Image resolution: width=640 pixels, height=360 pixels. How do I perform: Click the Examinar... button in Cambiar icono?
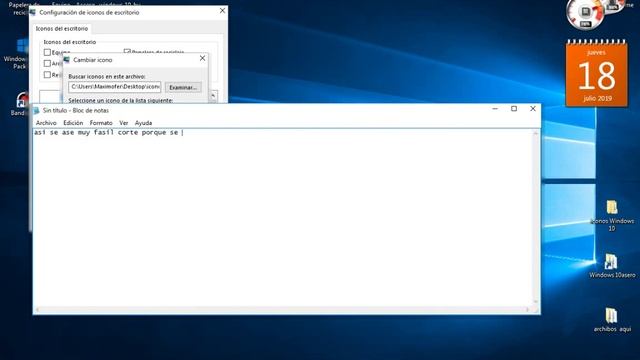pos(183,87)
